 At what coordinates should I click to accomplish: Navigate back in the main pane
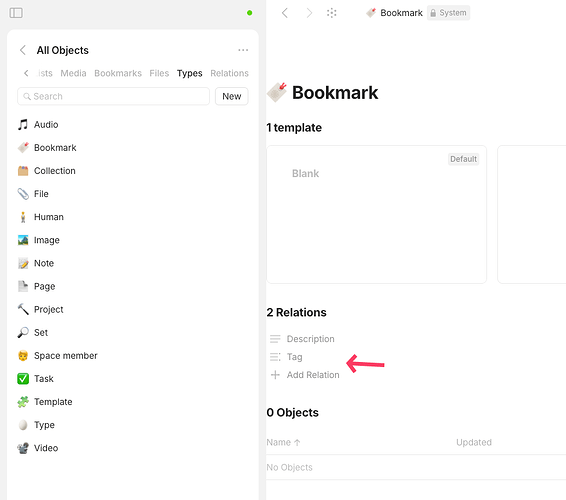coord(285,13)
